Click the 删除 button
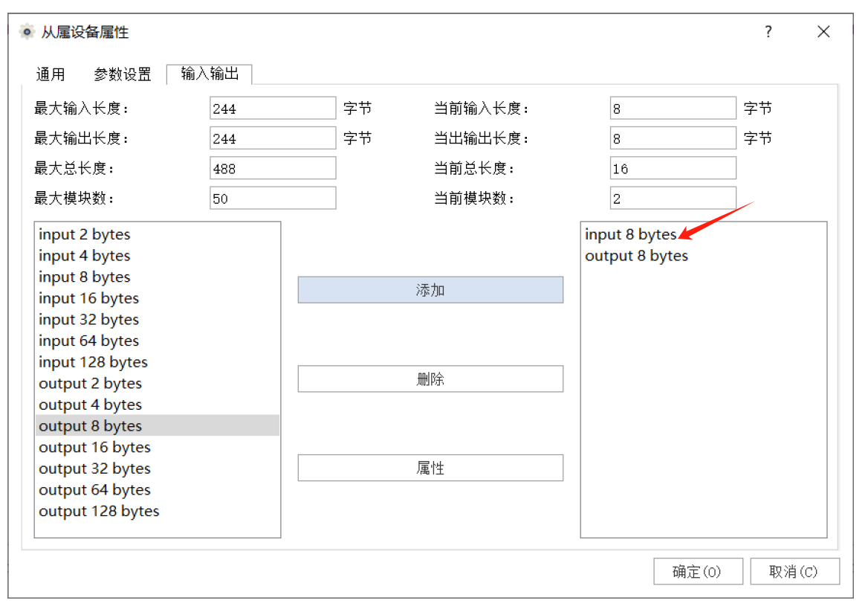868x612 pixels. click(x=430, y=379)
